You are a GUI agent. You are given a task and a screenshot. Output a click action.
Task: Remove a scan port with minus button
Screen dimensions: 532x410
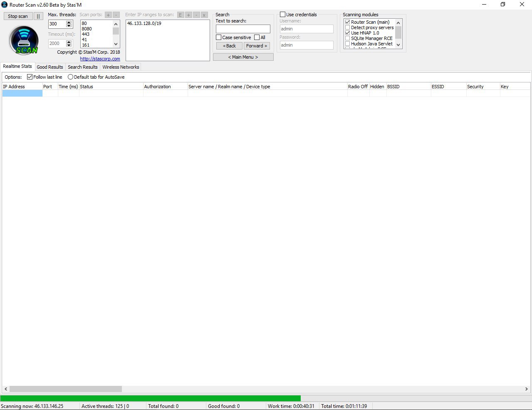tap(116, 15)
